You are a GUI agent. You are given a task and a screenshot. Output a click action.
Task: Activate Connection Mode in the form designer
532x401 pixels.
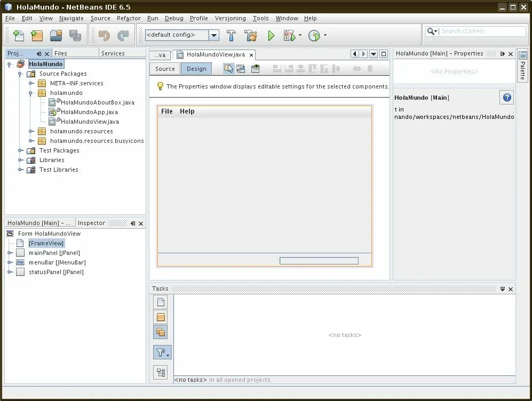pyautogui.click(x=241, y=69)
